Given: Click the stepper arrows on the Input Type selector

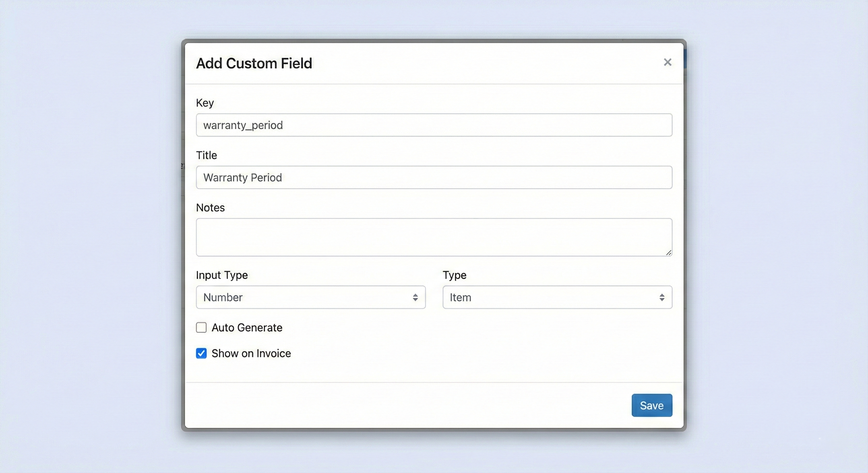Looking at the screenshot, I should (x=416, y=297).
